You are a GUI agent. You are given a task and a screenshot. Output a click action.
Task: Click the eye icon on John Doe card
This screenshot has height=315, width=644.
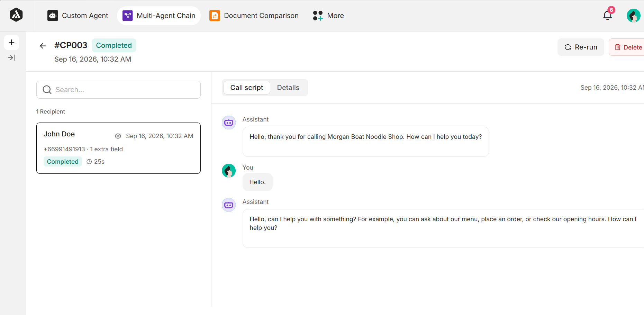pos(118,136)
